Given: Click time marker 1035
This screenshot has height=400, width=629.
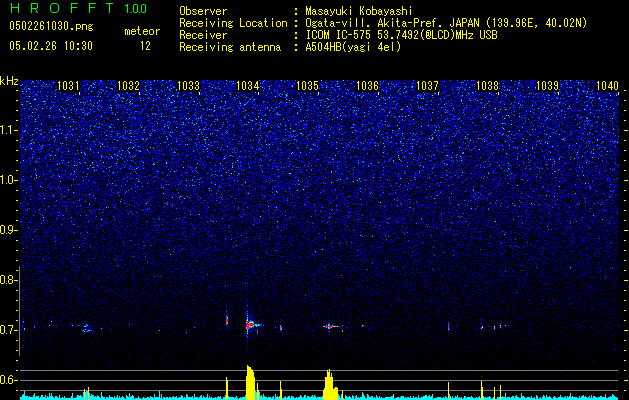Looking at the screenshot, I should 308,85.
